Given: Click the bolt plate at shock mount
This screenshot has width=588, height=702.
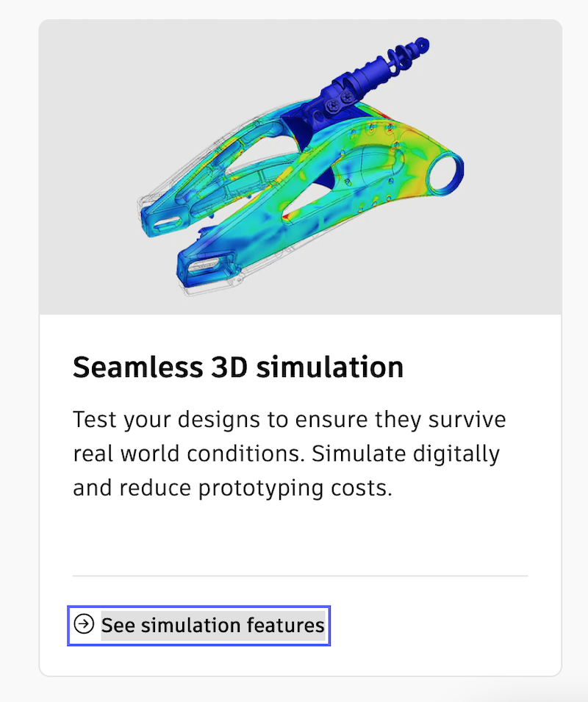Looking at the screenshot, I should 340,102.
